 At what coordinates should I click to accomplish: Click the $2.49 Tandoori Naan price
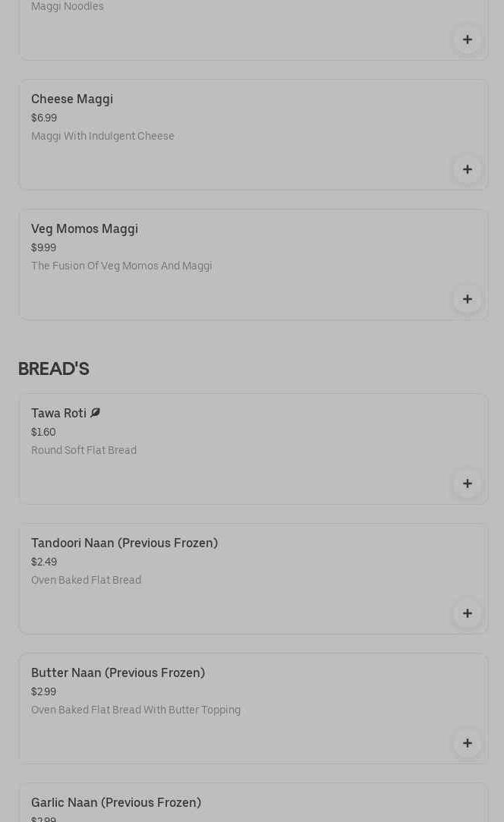pyautogui.click(x=44, y=562)
